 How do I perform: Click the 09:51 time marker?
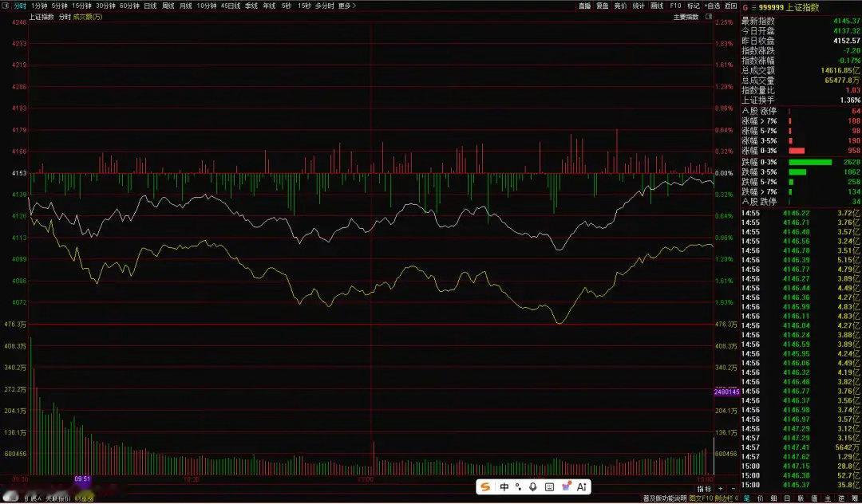point(82,478)
